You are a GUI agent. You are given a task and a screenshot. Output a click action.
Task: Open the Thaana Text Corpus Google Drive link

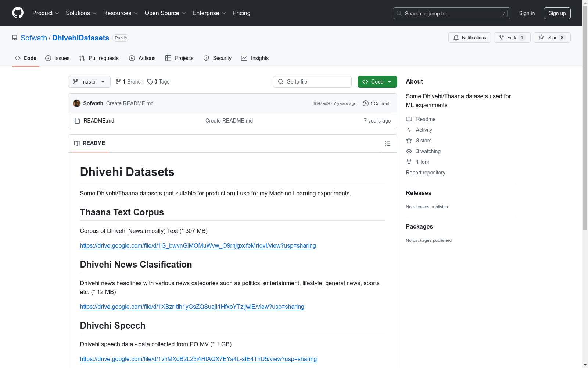coord(198,245)
